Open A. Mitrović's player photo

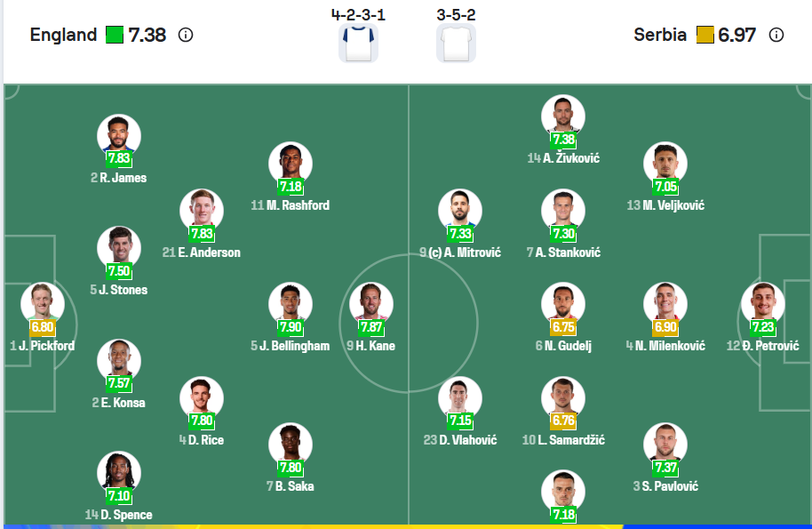coord(459,212)
